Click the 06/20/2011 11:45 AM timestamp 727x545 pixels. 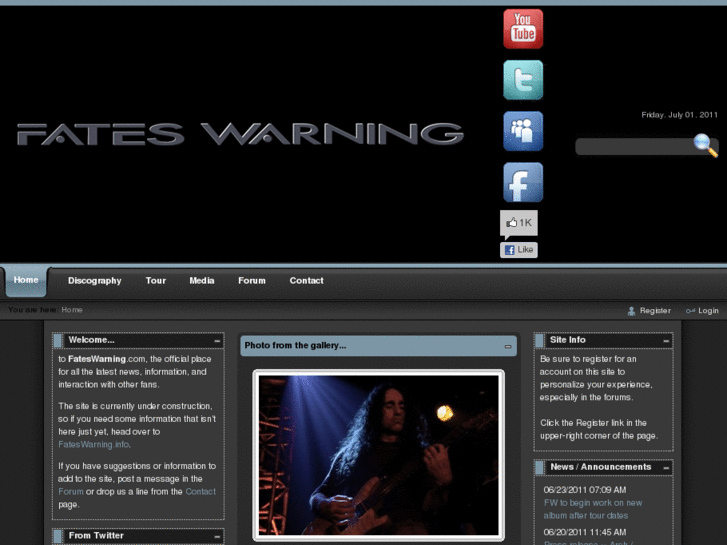click(x=585, y=532)
